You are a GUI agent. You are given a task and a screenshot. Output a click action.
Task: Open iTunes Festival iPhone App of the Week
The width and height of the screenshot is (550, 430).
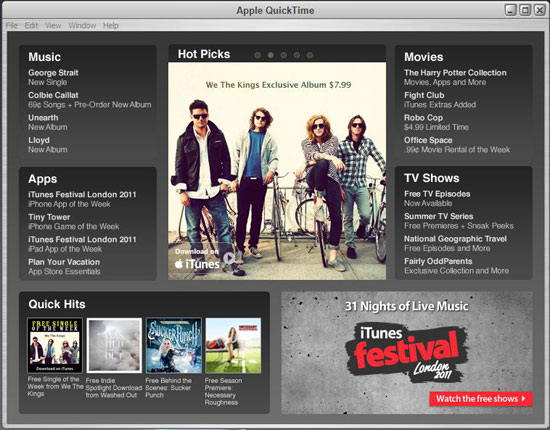tap(82, 199)
